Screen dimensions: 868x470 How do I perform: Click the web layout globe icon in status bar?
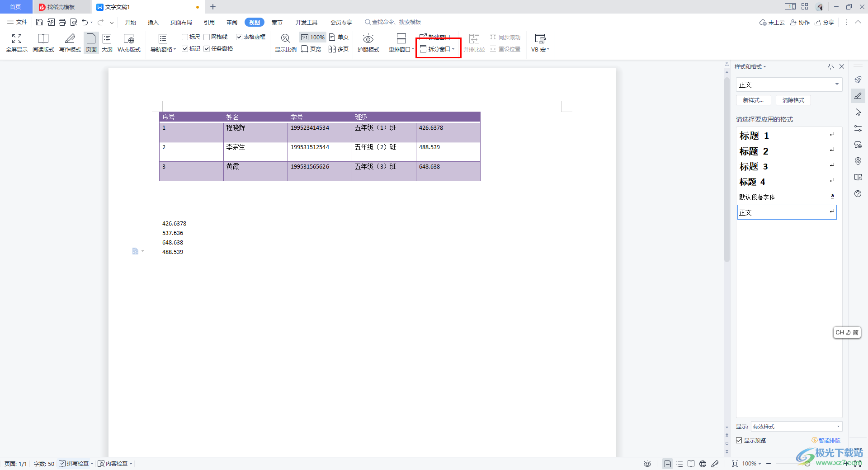point(703,464)
